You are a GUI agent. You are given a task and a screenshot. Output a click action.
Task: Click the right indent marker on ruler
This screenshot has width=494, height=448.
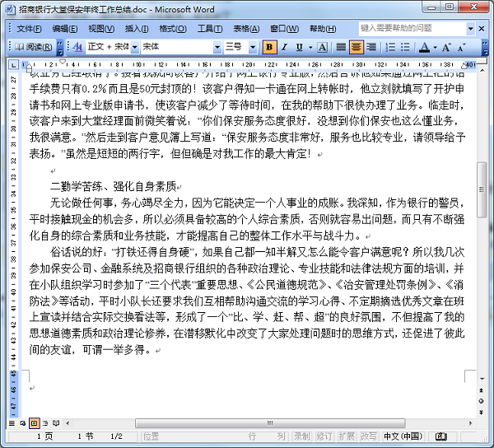[464, 66]
